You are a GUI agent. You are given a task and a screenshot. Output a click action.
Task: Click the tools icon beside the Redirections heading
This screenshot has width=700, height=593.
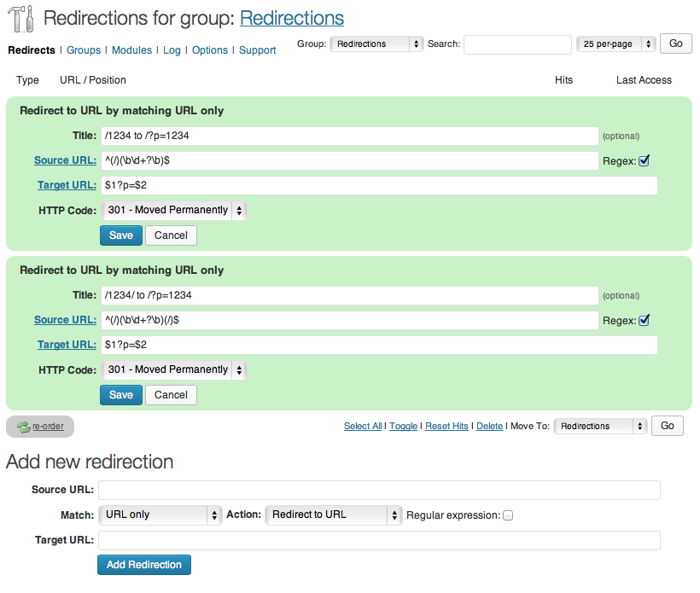pos(20,18)
